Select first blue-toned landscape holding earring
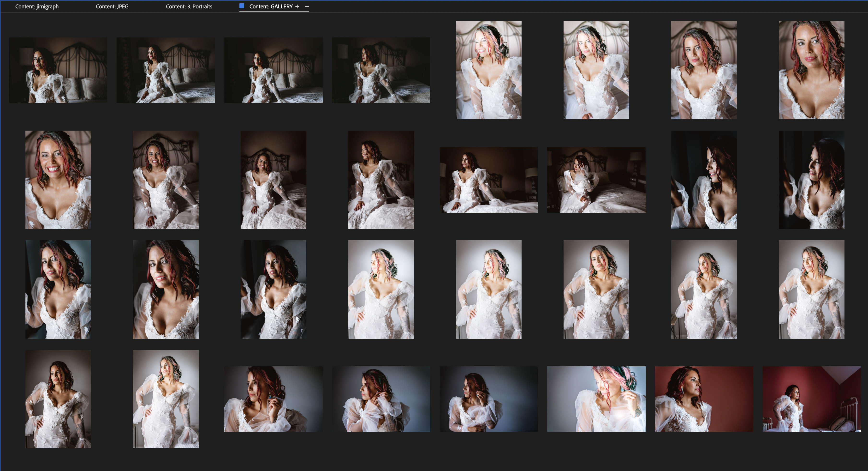The width and height of the screenshot is (868, 471). pyautogui.click(x=273, y=399)
